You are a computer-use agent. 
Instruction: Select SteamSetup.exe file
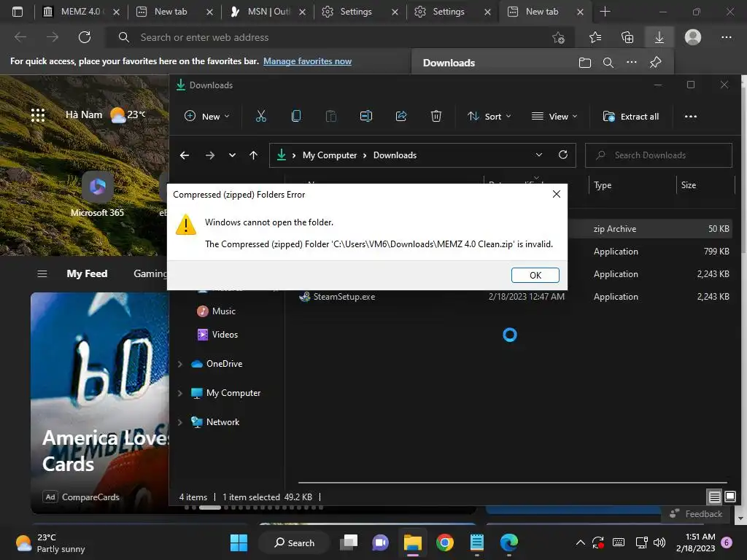point(344,297)
